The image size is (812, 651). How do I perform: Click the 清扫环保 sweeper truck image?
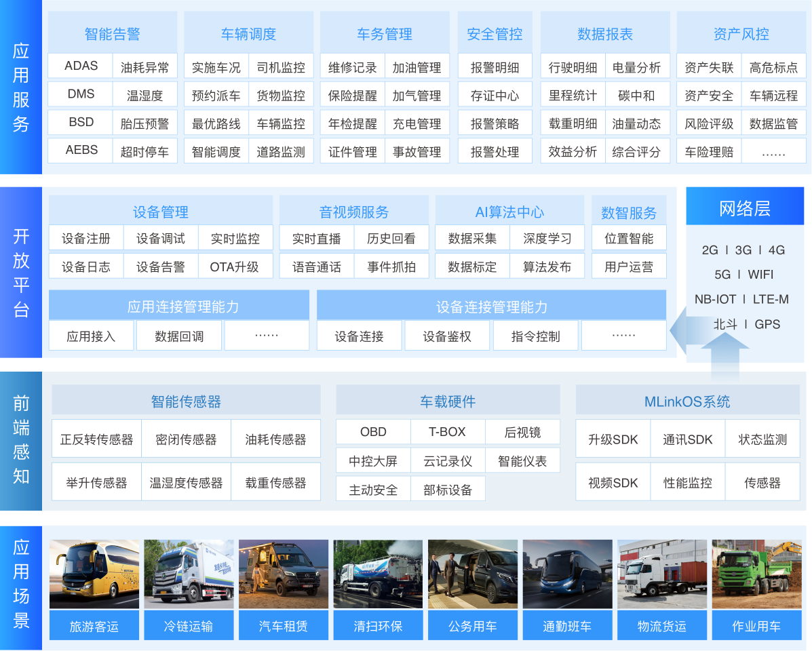coord(378,574)
